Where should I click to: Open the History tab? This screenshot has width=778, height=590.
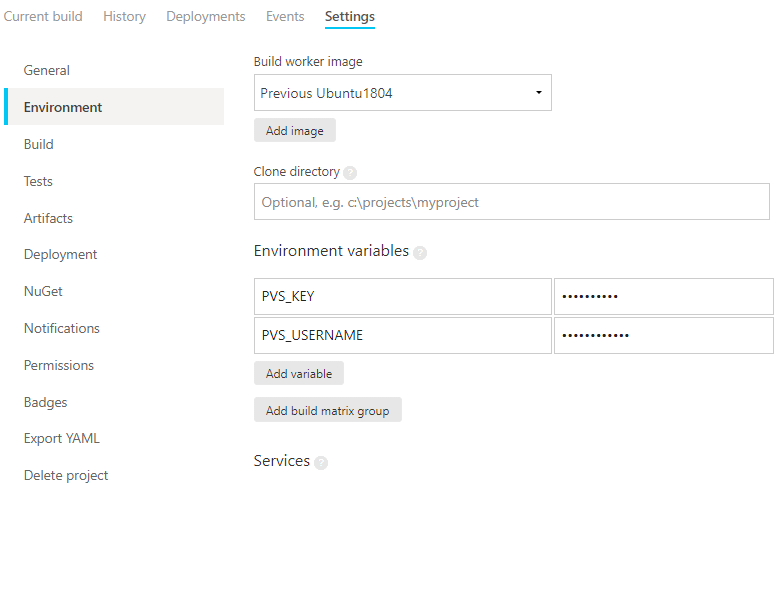[124, 17]
